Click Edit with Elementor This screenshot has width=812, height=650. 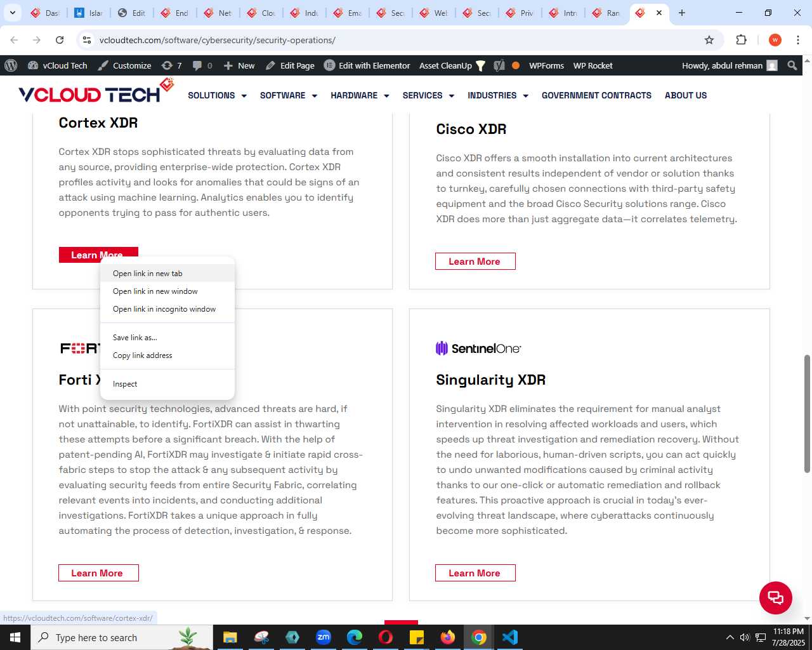[x=367, y=65]
